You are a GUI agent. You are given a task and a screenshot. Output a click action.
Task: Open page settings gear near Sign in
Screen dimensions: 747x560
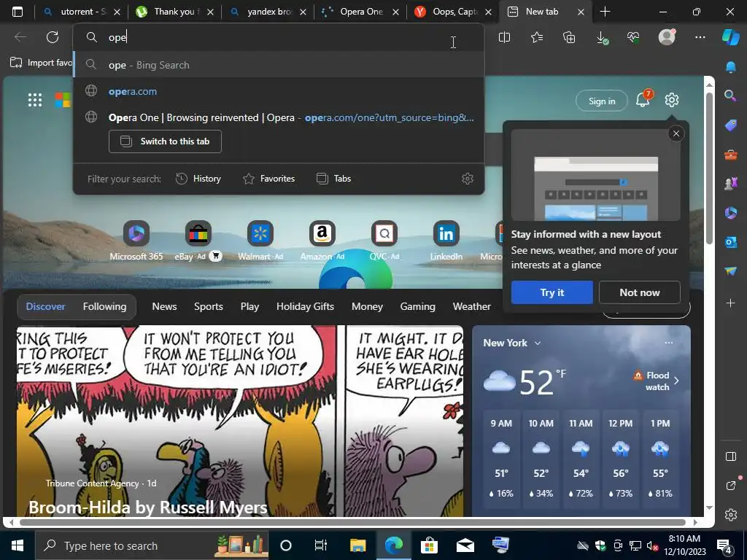pyautogui.click(x=672, y=101)
